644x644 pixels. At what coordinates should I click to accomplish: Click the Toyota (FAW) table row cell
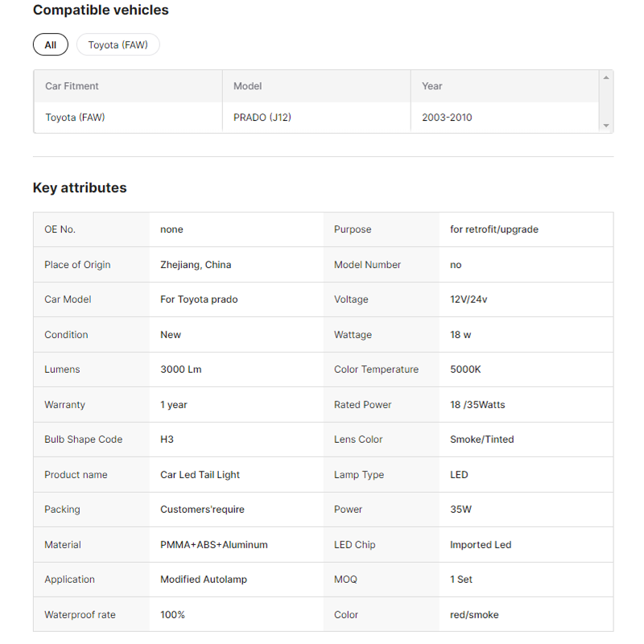(x=75, y=118)
